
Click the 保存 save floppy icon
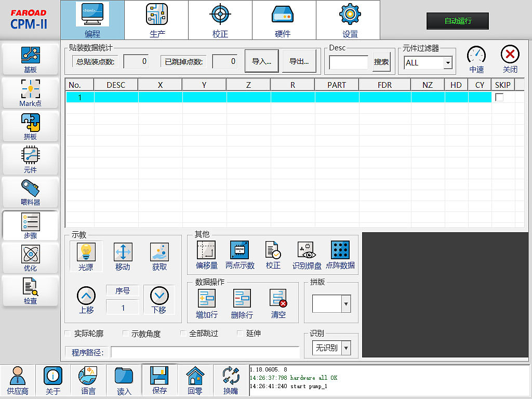(x=159, y=380)
